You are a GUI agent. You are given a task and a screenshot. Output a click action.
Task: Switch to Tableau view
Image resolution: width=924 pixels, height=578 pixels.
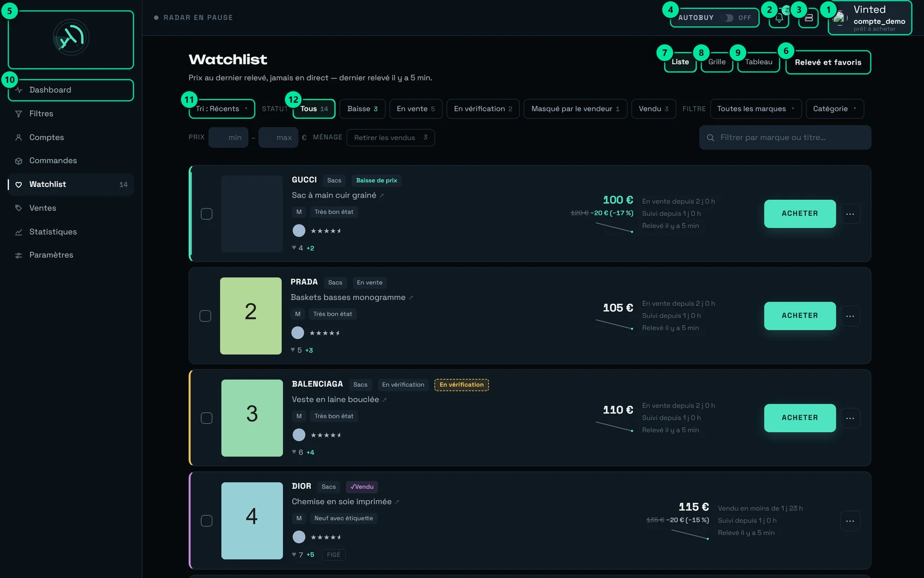point(759,62)
